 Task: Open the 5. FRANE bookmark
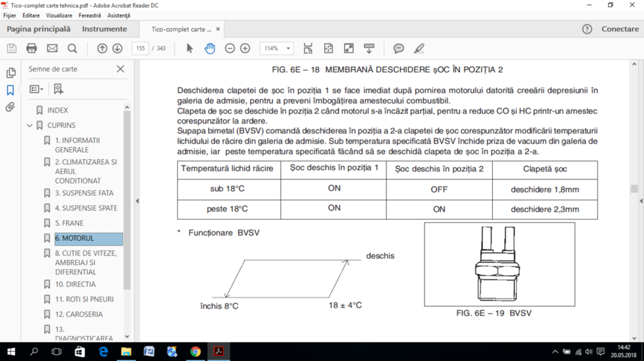tap(69, 223)
